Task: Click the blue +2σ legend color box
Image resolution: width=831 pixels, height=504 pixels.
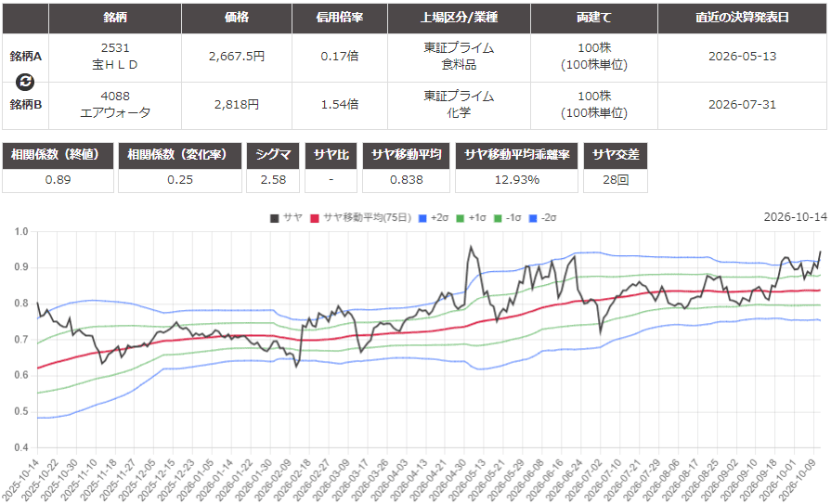Action: (x=422, y=218)
